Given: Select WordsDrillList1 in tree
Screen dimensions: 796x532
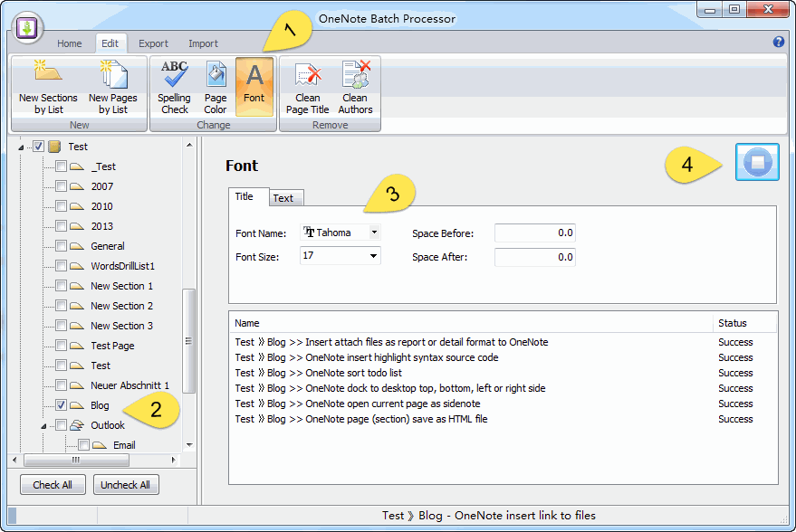Looking at the screenshot, I should click(122, 266).
